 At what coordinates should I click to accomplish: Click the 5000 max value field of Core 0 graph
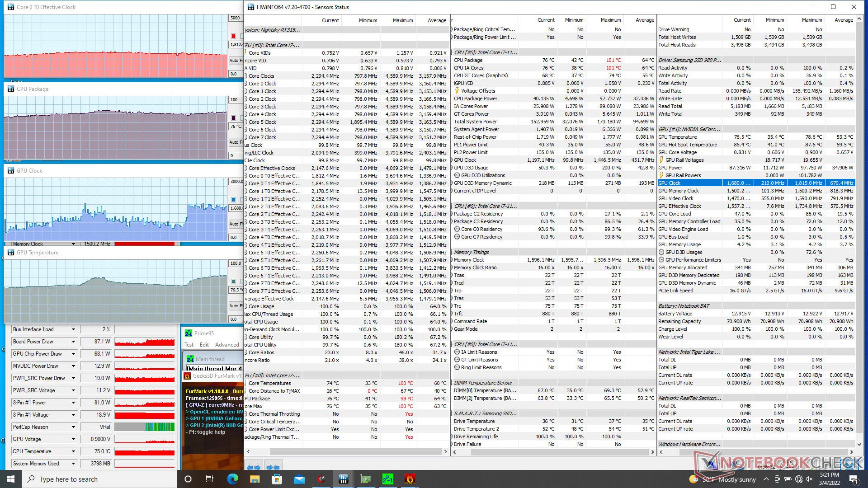(236, 18)
